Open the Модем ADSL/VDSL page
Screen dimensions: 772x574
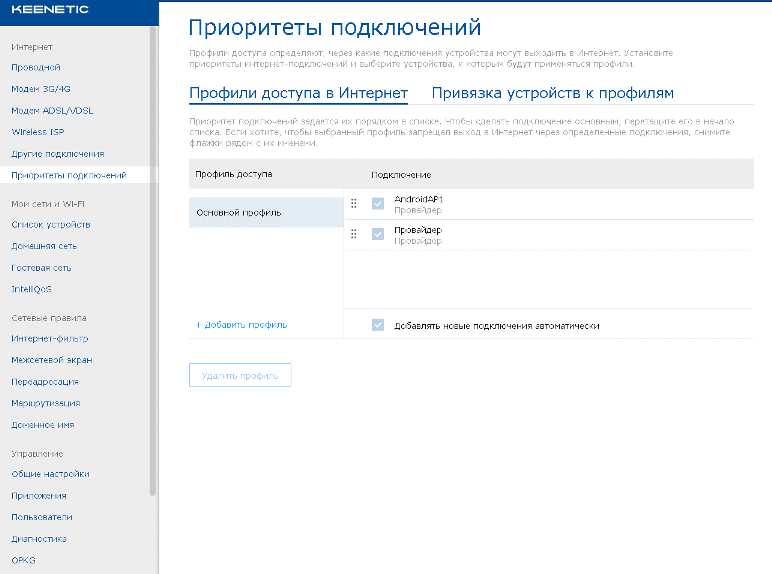(x=52, y=111)
